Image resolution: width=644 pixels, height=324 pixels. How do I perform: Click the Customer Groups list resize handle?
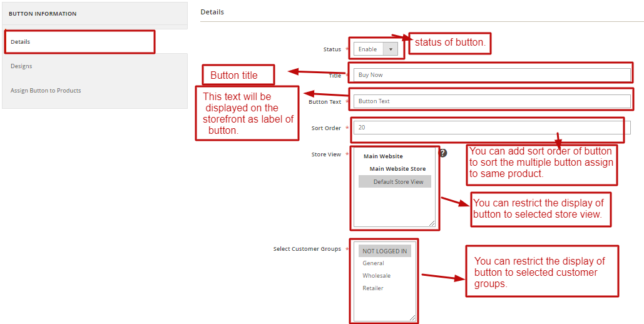(x=412, y=318)
